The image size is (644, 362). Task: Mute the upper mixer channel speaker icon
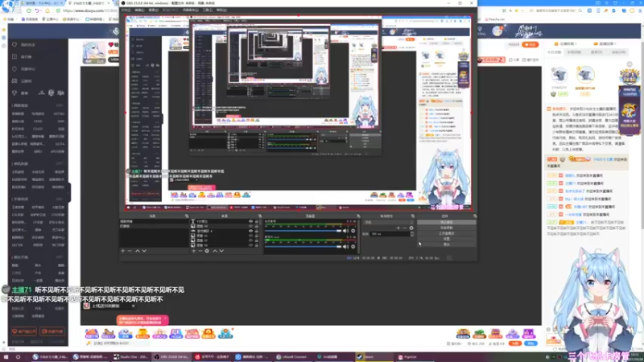pos(346,231)
